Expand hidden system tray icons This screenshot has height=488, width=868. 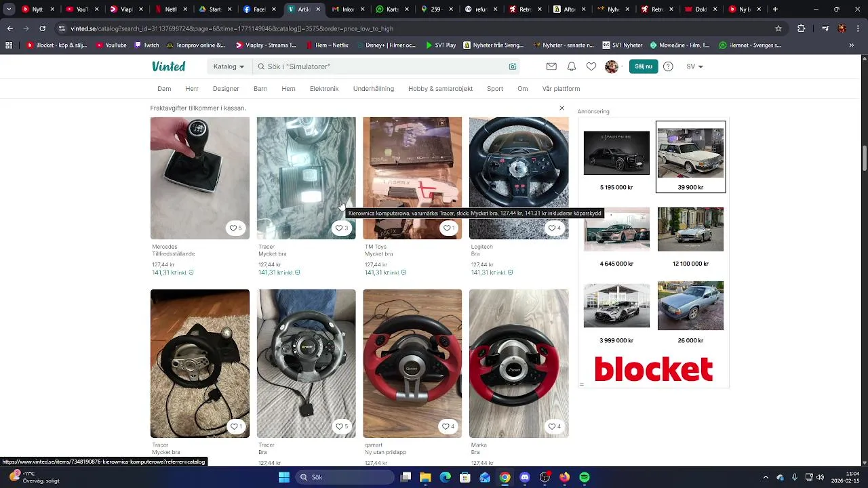coord(766,477)
